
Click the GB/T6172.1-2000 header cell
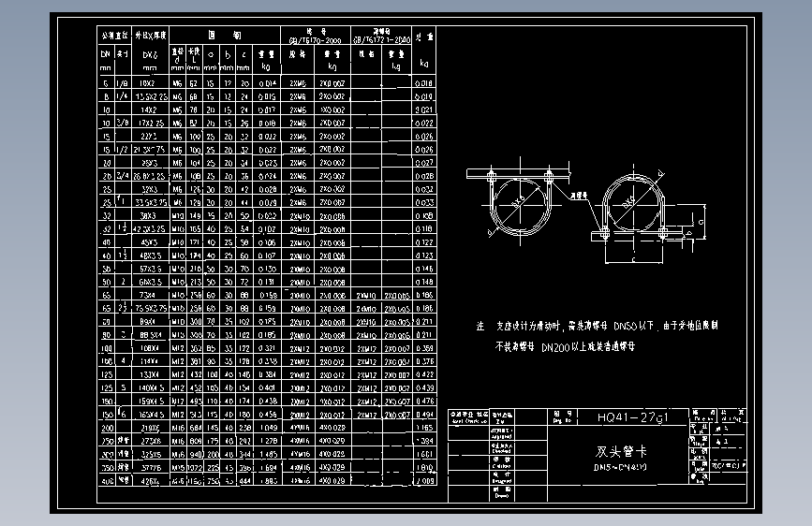pyautogui.click(x=381, y=36)
